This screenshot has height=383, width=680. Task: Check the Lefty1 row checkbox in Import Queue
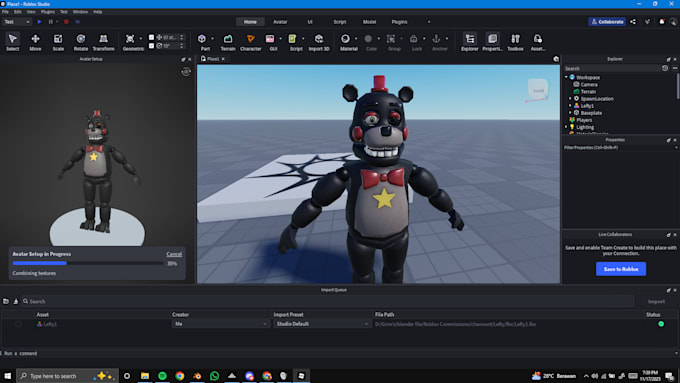18,324
